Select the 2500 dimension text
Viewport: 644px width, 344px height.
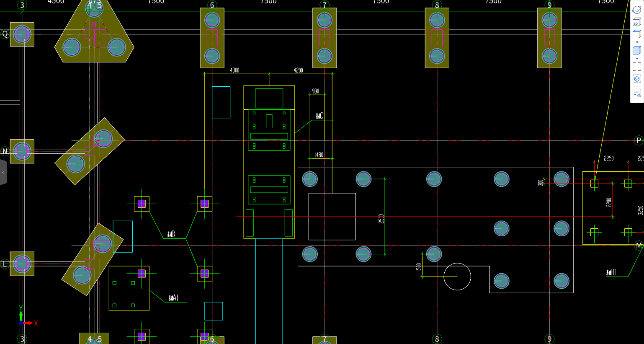coord(381,219)
